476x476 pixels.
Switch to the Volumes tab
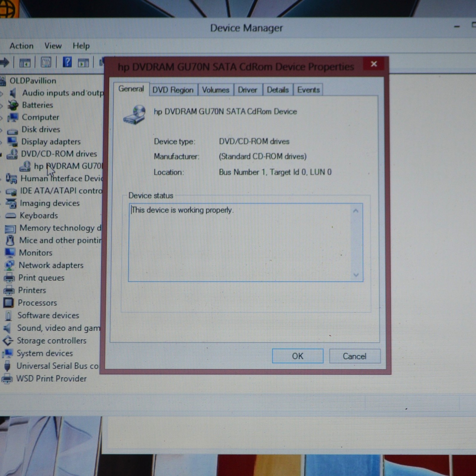pos(216,90)
